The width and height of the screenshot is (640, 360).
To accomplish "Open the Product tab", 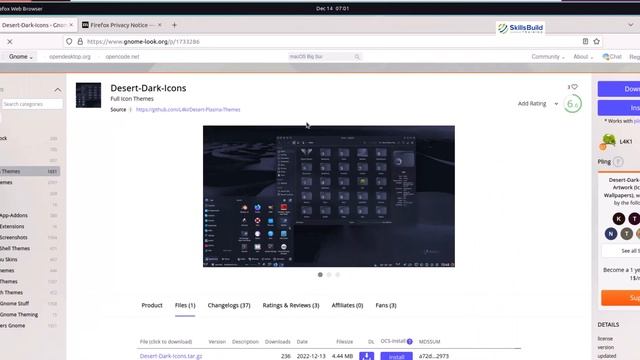I will (152, 305).
